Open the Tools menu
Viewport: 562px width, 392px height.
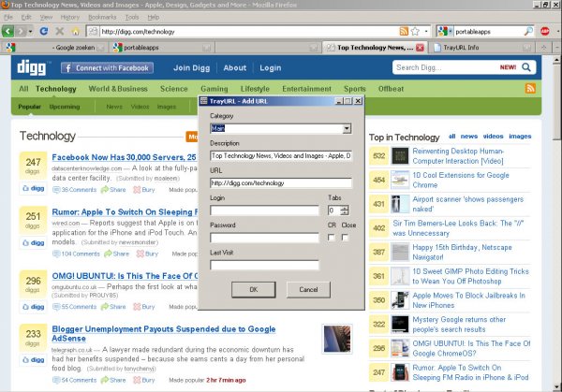(132, 17)
